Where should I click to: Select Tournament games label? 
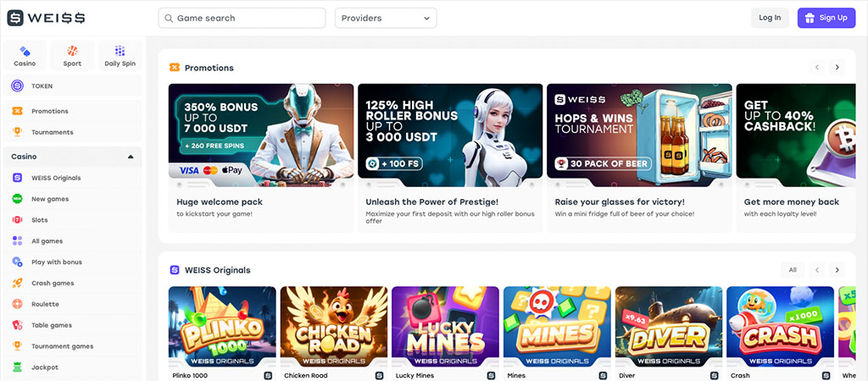pos(63,345)
